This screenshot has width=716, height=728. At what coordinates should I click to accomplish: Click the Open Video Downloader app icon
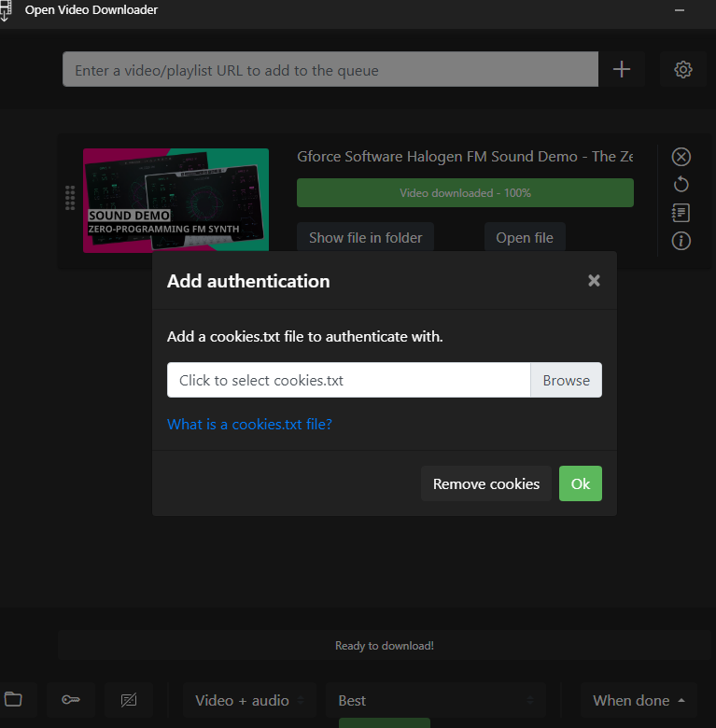click(x=5, y=10)
